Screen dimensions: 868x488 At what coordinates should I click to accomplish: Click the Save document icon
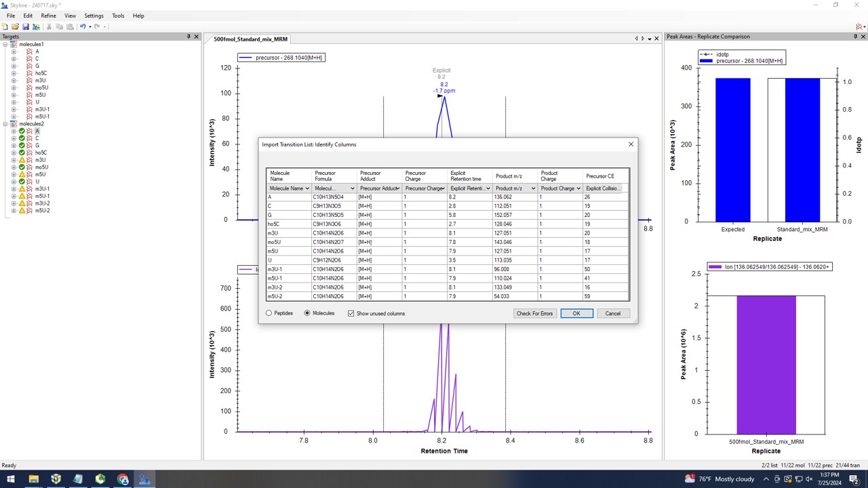pyautogui.click(x=25, y=26)
